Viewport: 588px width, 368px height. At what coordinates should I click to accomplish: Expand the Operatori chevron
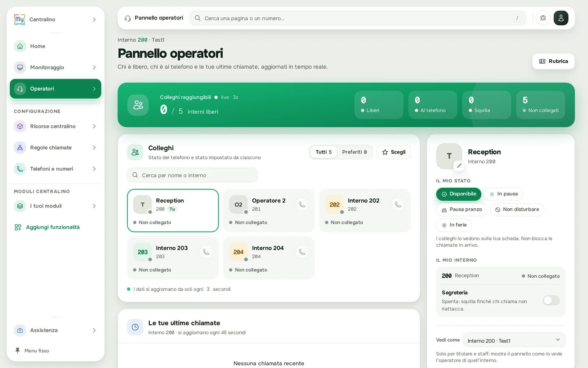[x=94, y=89]
